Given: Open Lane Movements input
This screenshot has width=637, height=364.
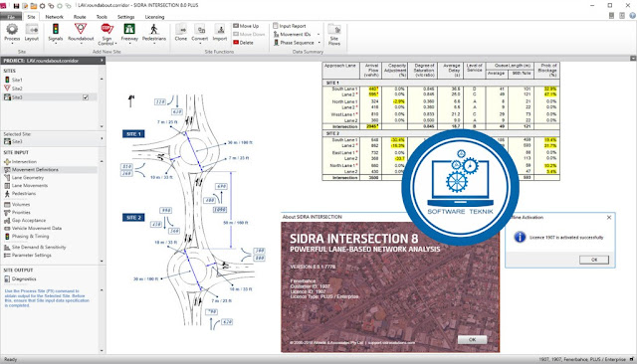Looking at the screenshot, I should pyautogui.click(x=26, y=185).
